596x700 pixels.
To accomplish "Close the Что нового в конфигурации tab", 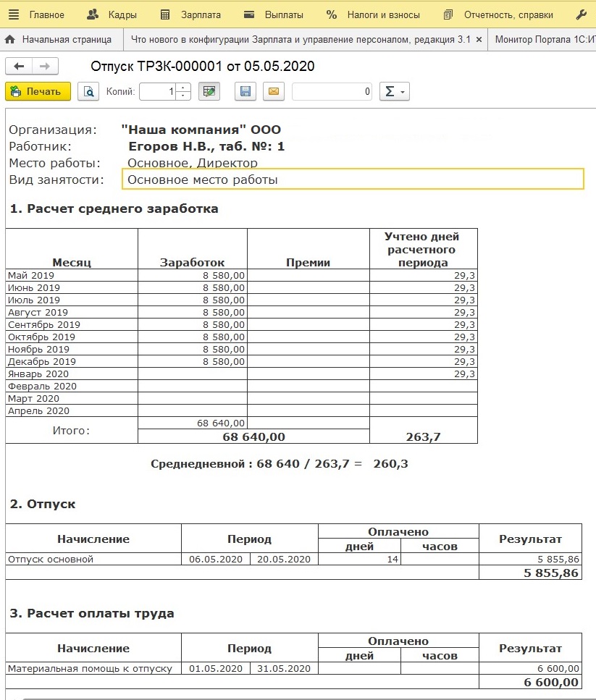I will (479, 39).
